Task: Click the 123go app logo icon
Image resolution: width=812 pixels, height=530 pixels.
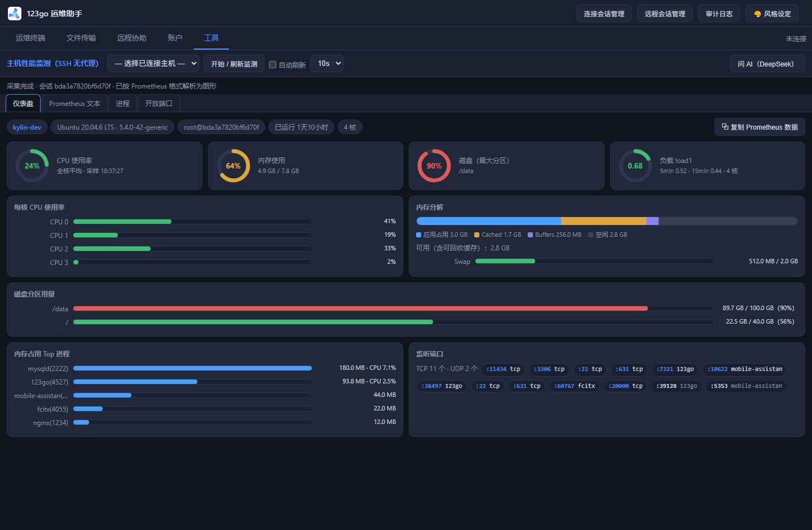Action: click(x=15, y=14)
